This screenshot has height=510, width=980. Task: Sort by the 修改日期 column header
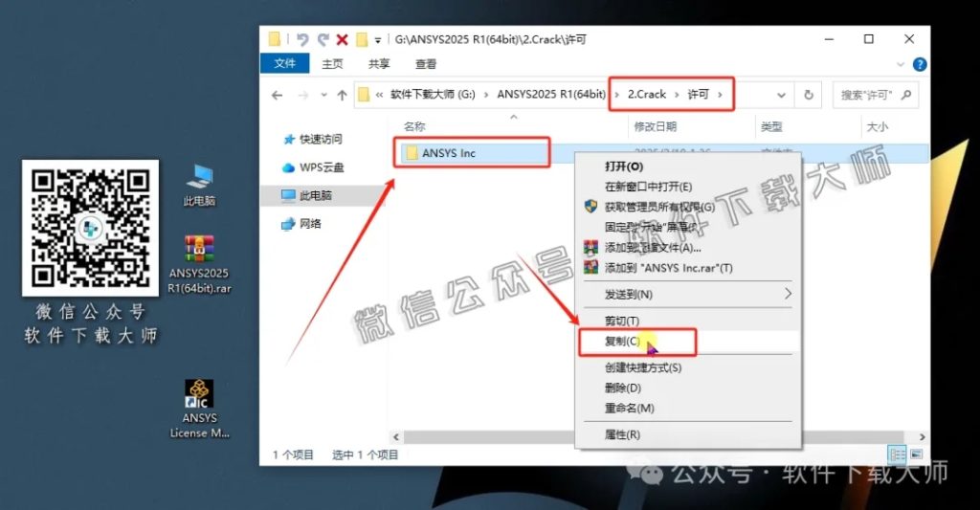[655, 127]
